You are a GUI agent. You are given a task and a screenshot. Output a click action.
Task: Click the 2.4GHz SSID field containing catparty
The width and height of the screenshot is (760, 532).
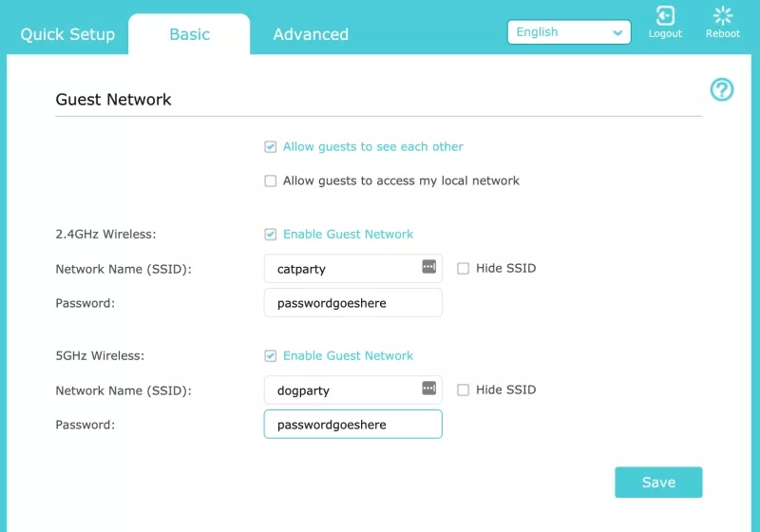coord(352,269)
